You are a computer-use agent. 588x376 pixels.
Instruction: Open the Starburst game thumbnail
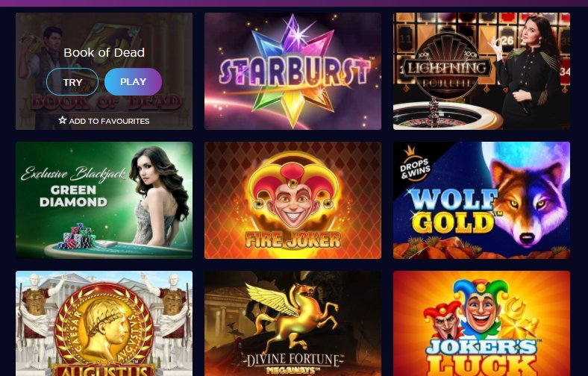tap(293, 71)
